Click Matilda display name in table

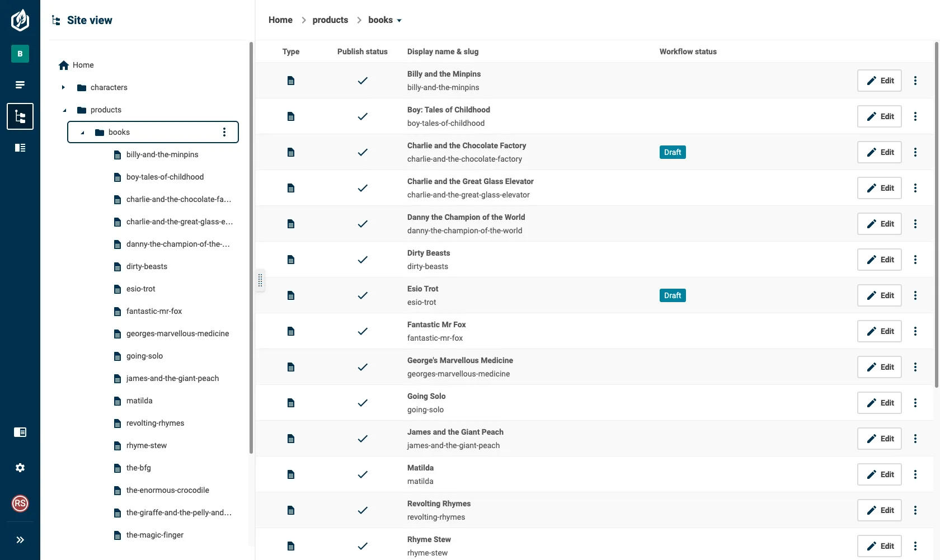pyautogui.click(x=420, y=468)
